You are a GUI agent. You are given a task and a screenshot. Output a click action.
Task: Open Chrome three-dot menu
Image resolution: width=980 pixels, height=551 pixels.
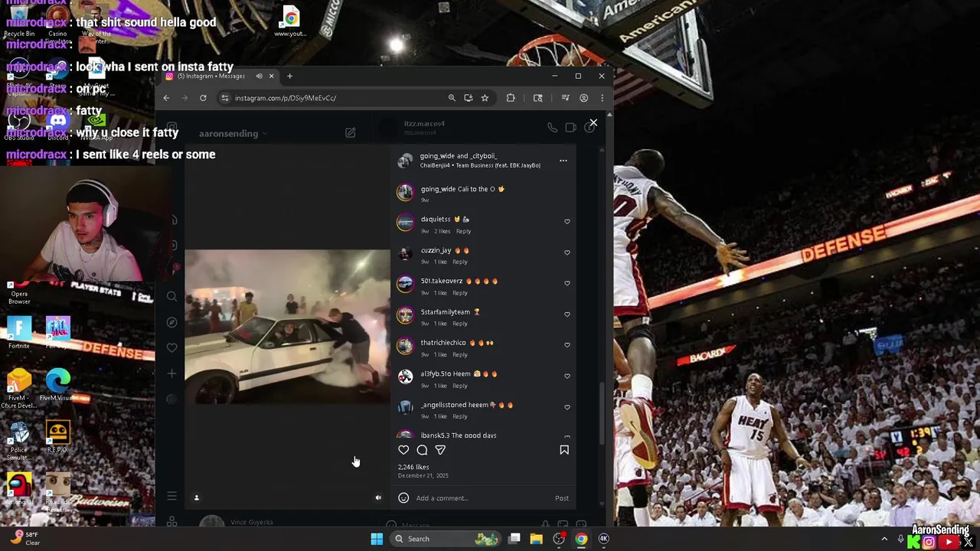(x=602, y=98)
